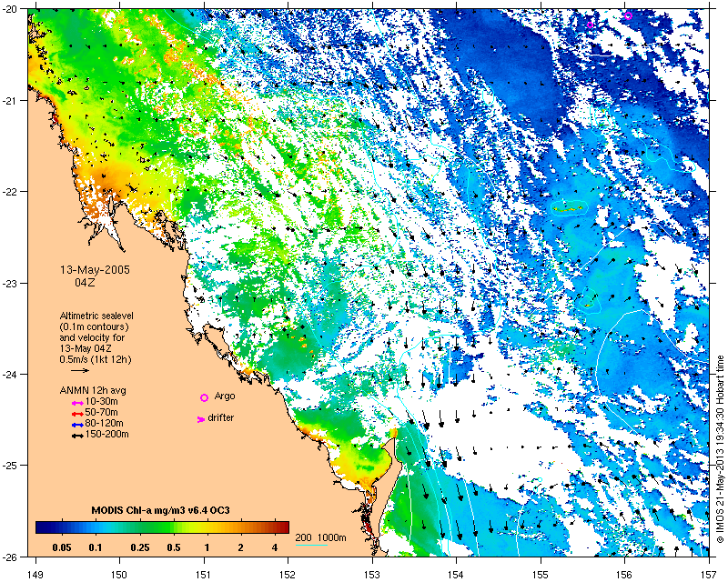The image size is (728, 582).
Task: Select the blue 80-120m arrow symbol
Action: (x=77, y=425)
